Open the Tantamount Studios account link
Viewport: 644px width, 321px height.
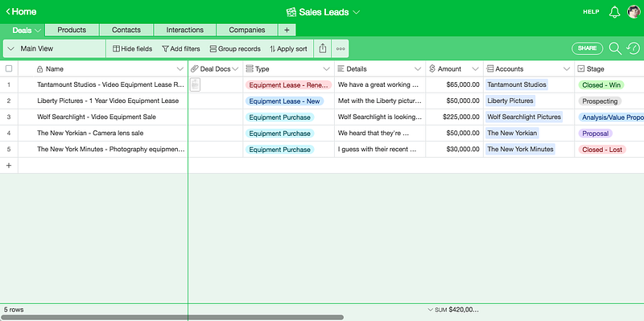517,84
